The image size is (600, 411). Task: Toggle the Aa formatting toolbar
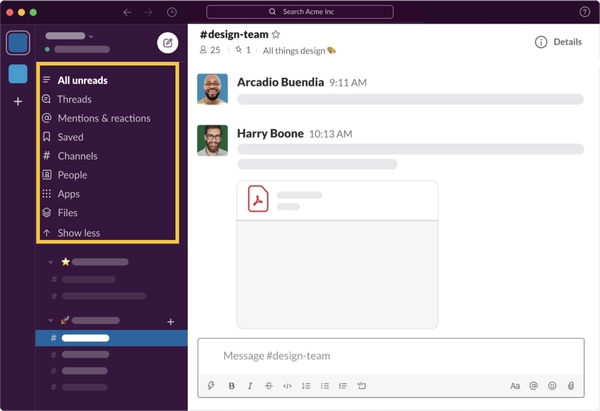pyautogui.click(x=515, y=386)
